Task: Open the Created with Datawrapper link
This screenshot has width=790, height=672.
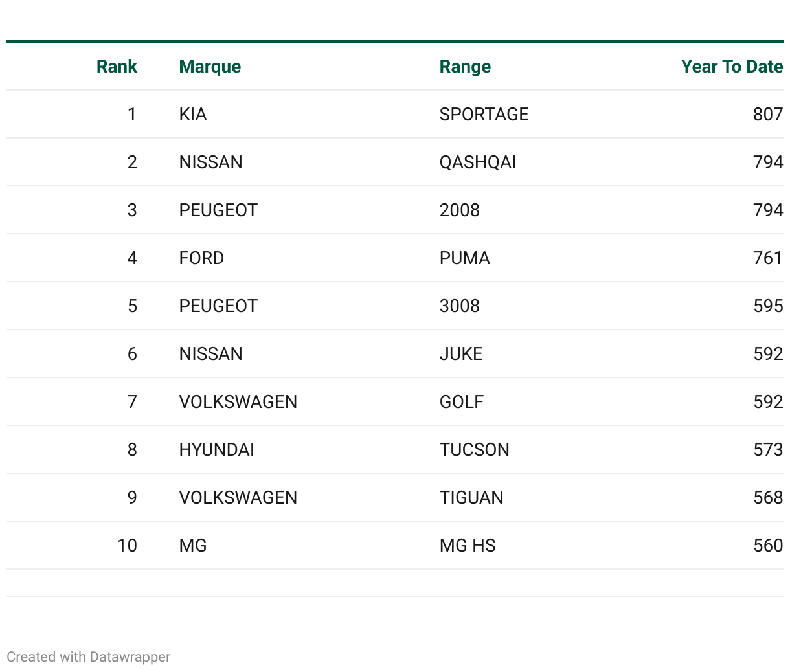Action: [x=89, y=657]
